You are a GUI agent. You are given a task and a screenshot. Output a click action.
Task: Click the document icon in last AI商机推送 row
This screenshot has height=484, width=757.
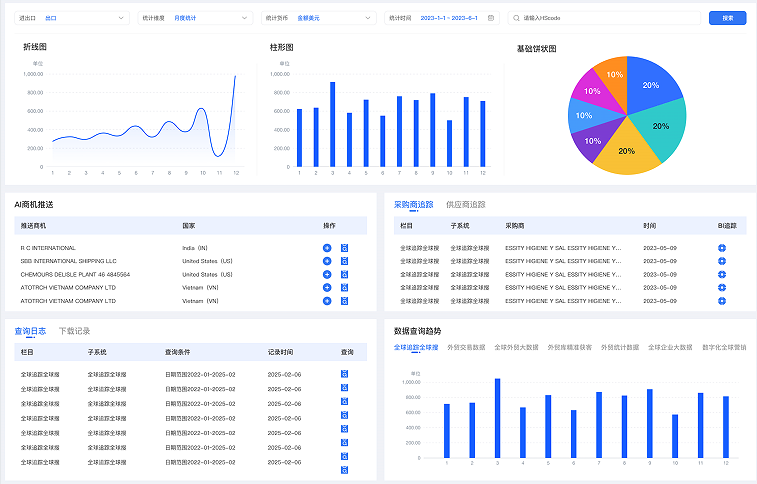(x=345, y=300)
